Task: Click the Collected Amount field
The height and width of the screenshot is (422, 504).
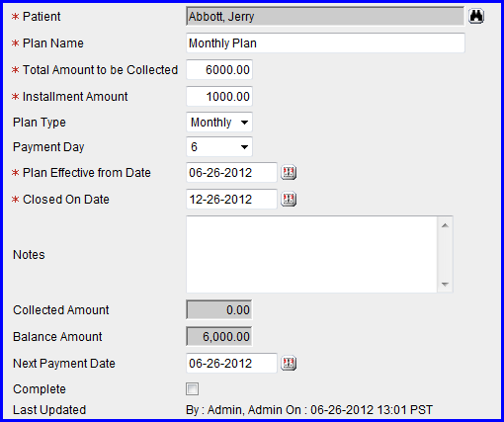Action: pos(219,310)
